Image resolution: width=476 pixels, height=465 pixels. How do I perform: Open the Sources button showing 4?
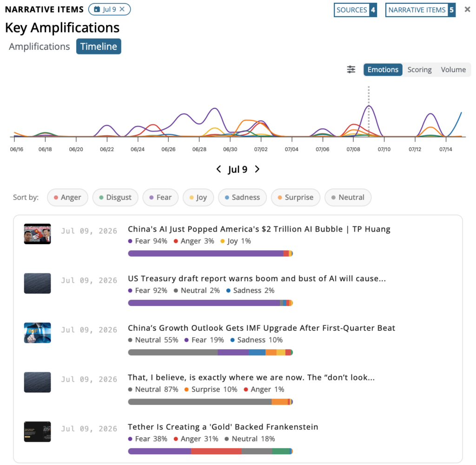click(355, 10)
